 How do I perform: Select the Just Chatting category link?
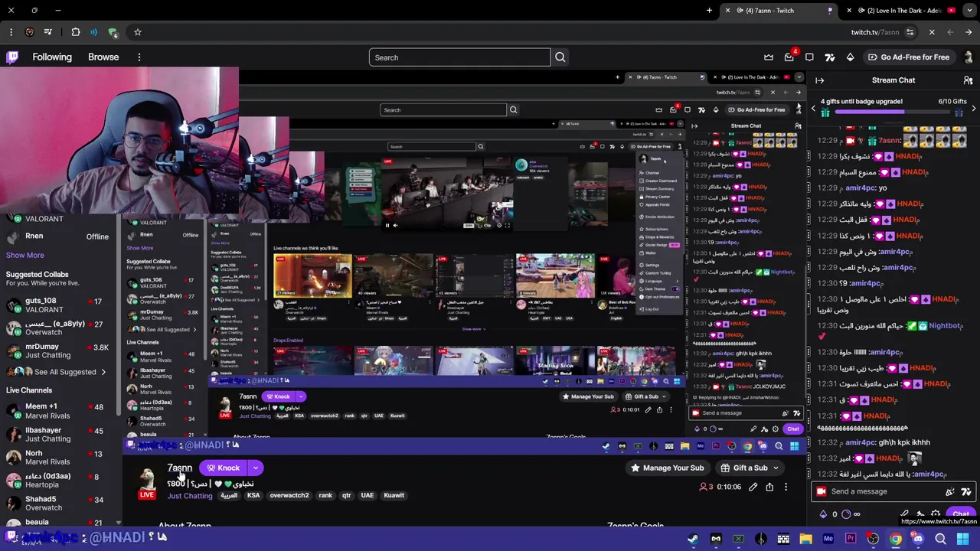point(190,496)
